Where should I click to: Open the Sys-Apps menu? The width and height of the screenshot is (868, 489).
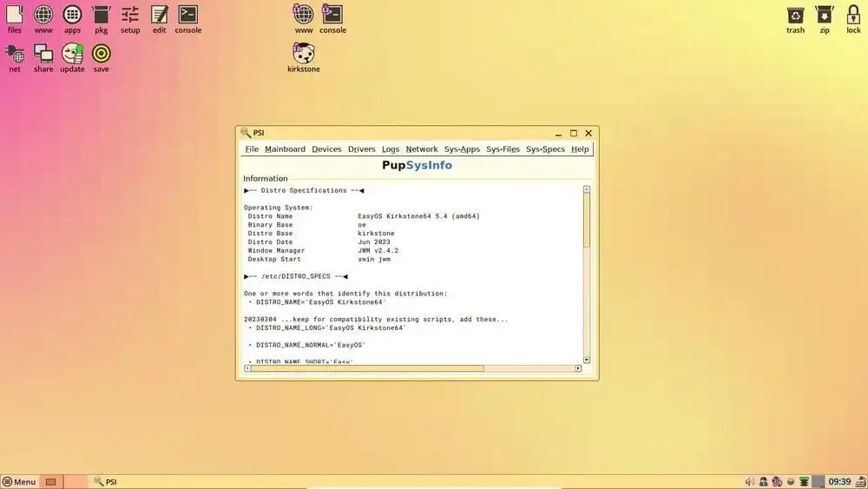(462, 149)
